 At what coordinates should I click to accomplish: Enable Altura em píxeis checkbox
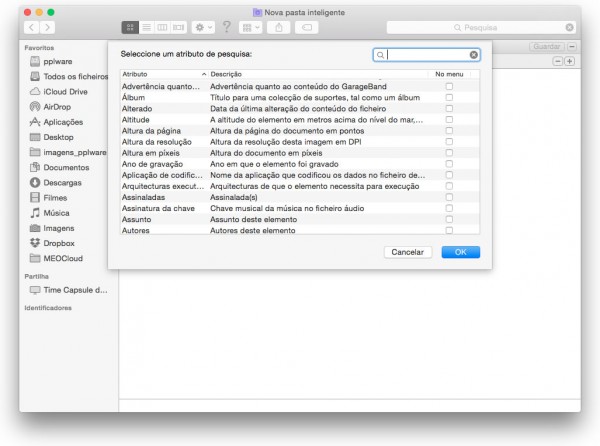click(x=449, y=153)
